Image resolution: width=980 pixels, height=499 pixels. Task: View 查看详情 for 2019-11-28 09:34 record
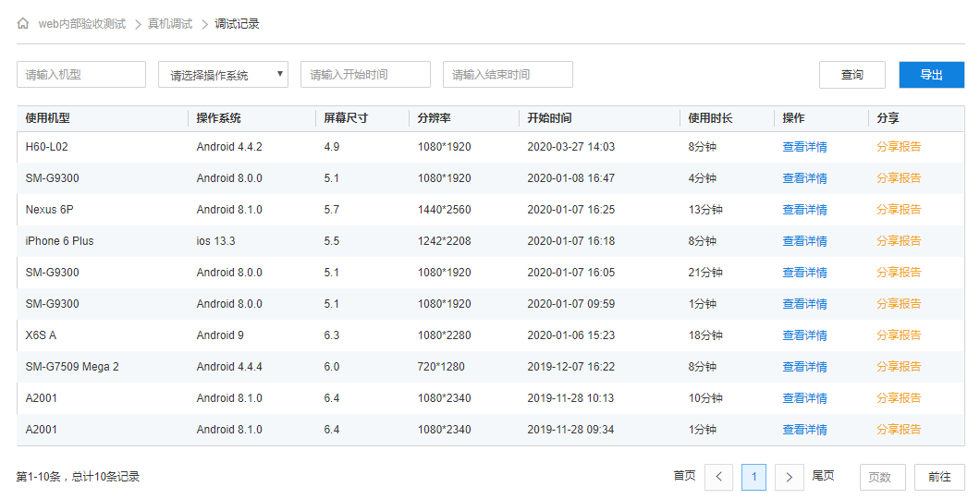pyautogui.click(x=804, y=430)
